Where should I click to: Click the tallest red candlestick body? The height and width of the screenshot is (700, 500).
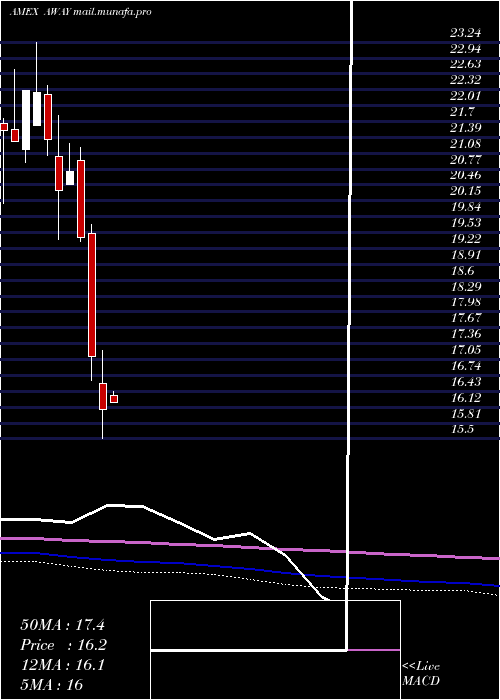point(92,295)
